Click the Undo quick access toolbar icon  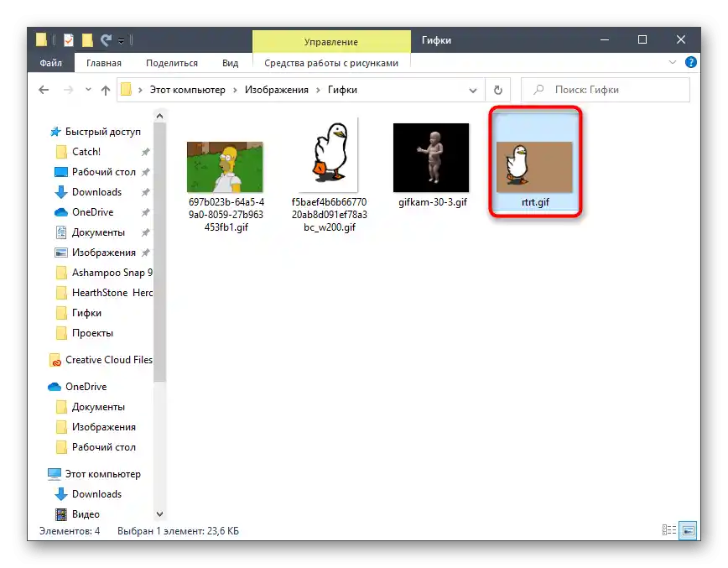(x=107, y=40)
